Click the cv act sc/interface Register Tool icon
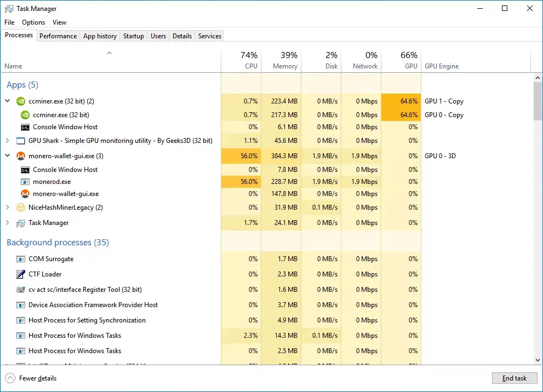The width and height of the screenshot is (543, 392). 21,290
